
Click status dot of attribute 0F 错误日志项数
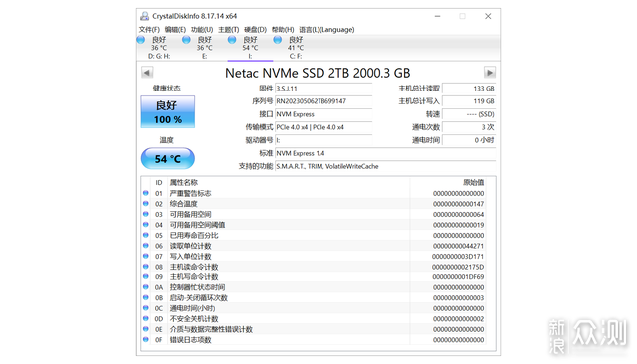[146, 340]
